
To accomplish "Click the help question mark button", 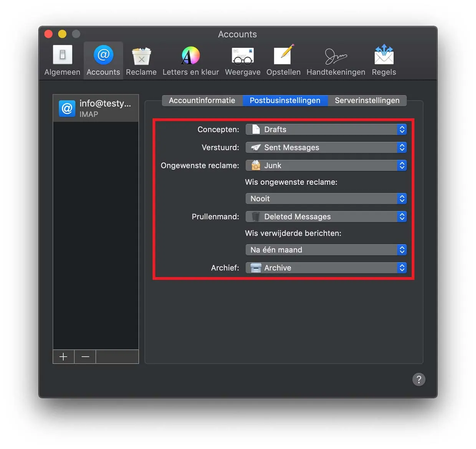I will (x=418, y=380).
